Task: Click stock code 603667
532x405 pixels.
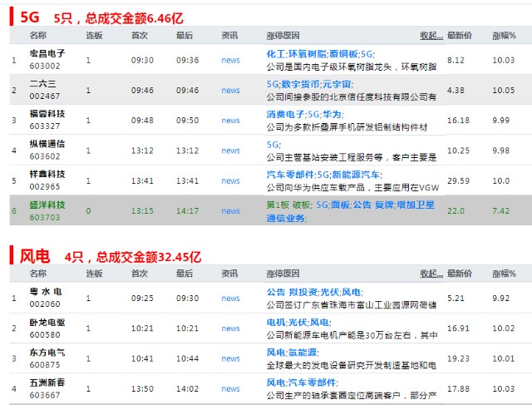Action: 45,395
